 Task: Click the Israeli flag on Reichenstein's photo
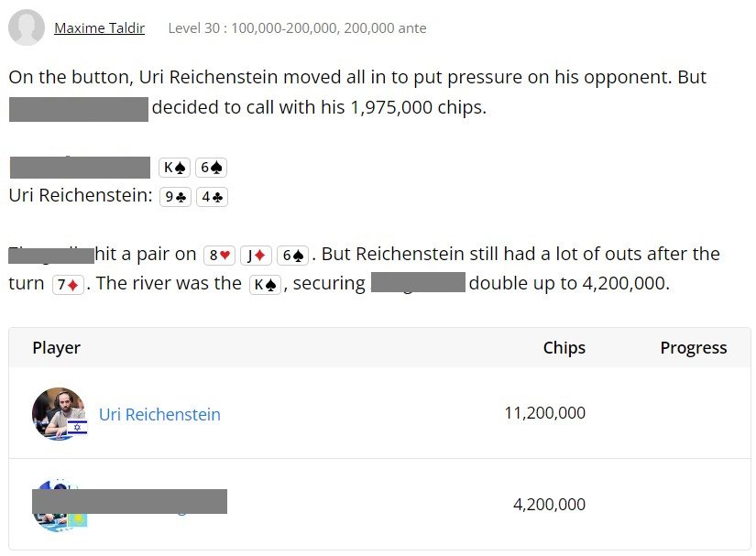[x=77, y=426]
